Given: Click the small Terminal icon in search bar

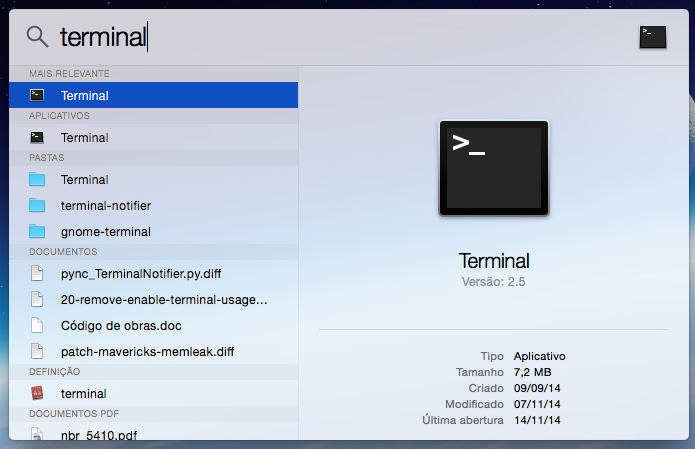Looking at the screenshot, I should pyautogui.click(x=652, y=37).
